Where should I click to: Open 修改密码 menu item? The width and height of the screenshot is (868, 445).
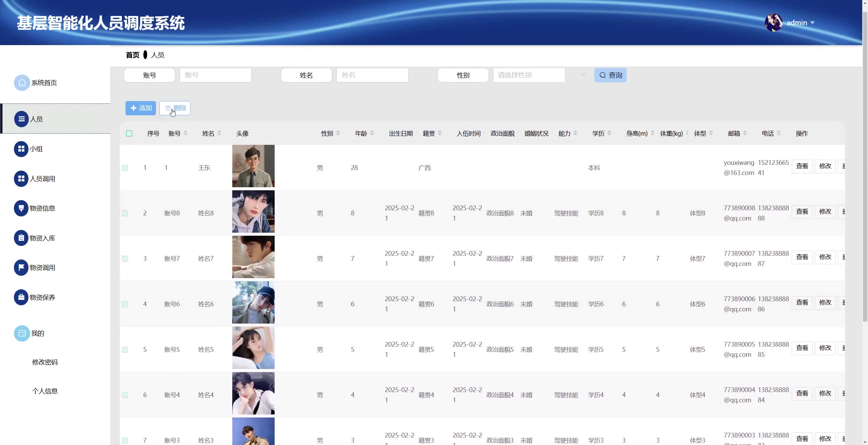(x=45, y=362)
